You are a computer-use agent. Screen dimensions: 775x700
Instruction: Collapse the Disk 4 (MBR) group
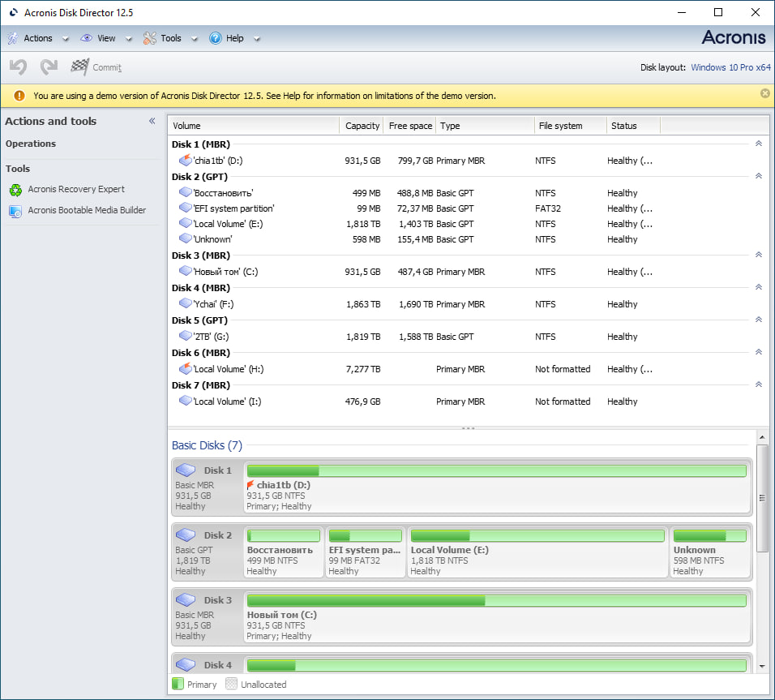(759, 287)
